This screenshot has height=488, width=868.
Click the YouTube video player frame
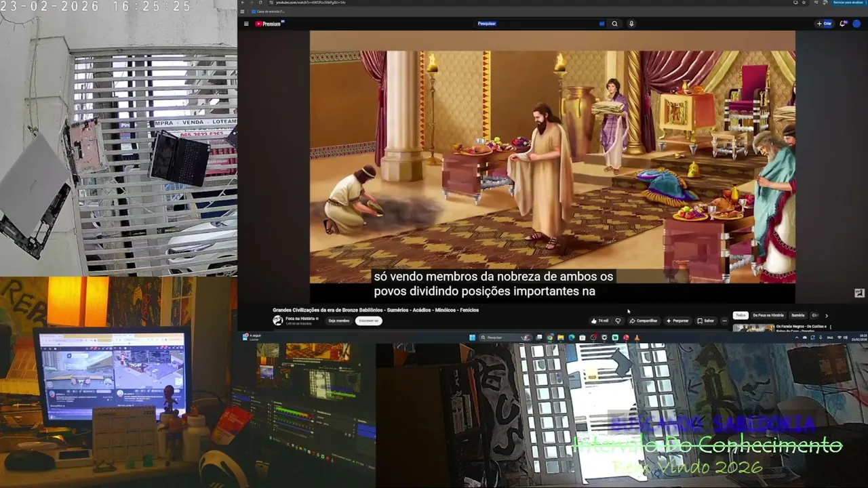click(552, 167)
